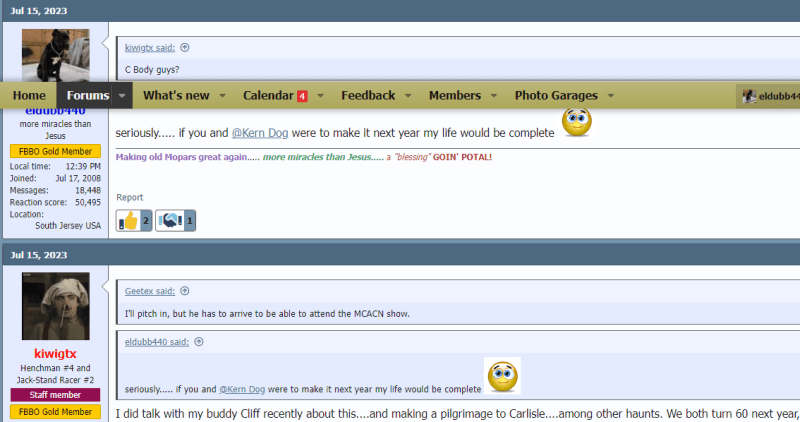Open the What's new tab
The image size is (800, 422).
point(176,95)
